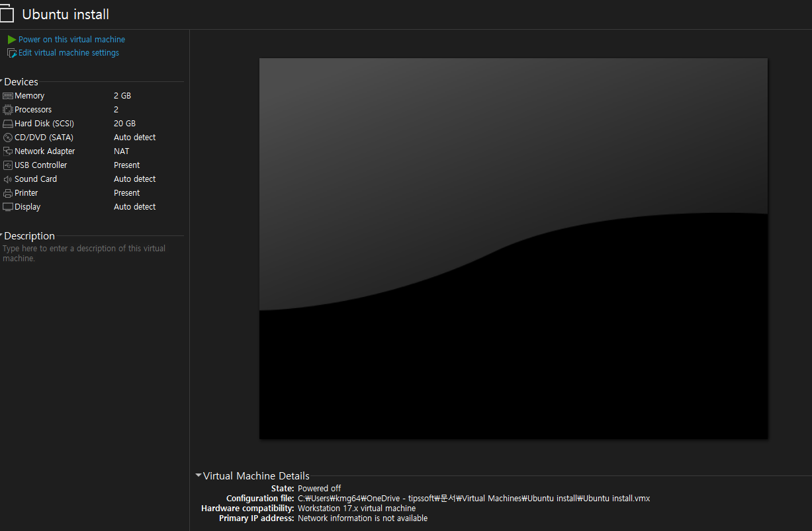Click the USB Controller icon
The height and width of the screenshot is (531, 812).
(8, 165)
